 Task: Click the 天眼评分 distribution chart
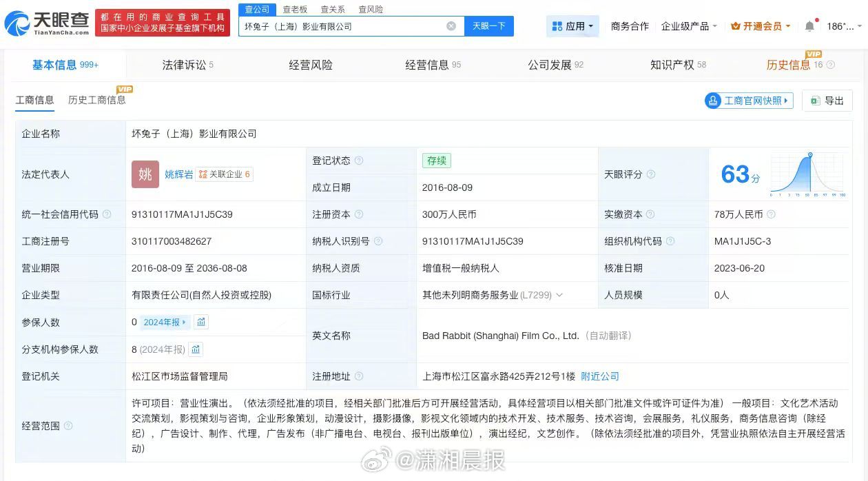click(x=807, y=174)
